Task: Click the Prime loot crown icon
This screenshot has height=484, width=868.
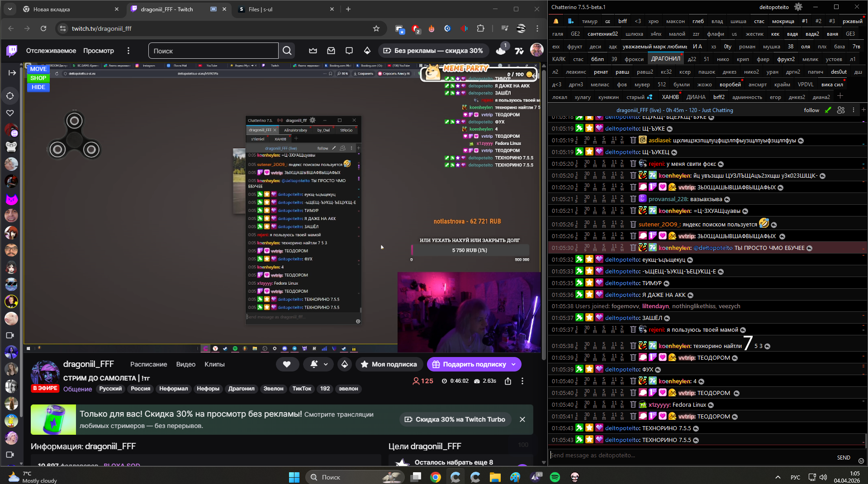Action: pyautogui.click(x=313, y=51)
